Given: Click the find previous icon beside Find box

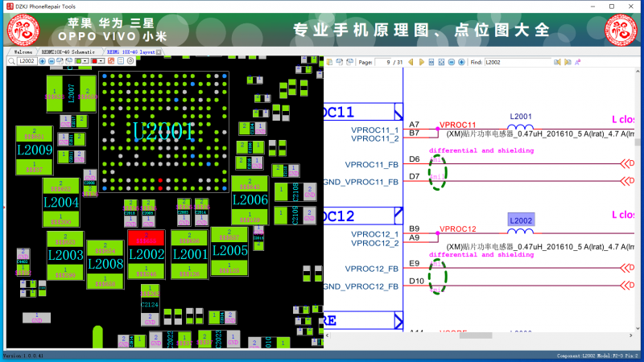Looking at the screenshot, I should (x=557, y=62).
